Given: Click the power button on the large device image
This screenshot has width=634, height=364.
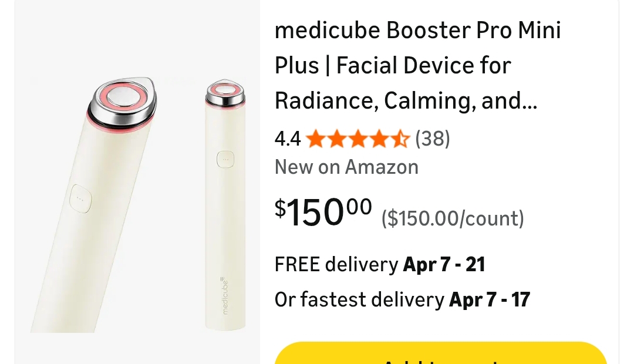Looking at the screenshot, I should pyautogui.click(x=80, y=198).
